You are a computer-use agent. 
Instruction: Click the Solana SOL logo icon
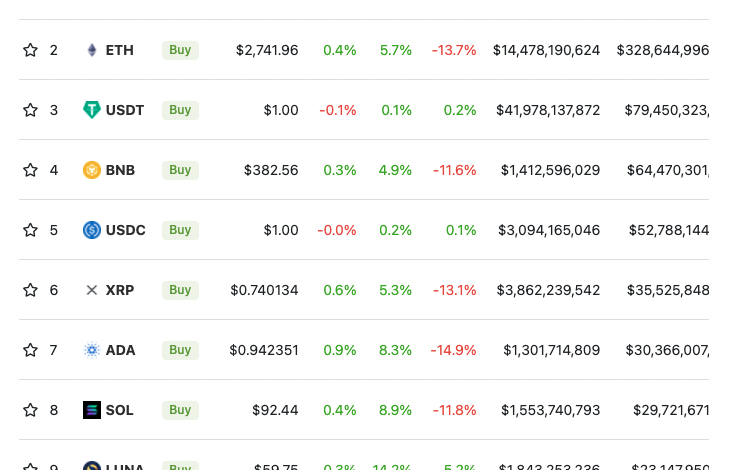point(92,410)
